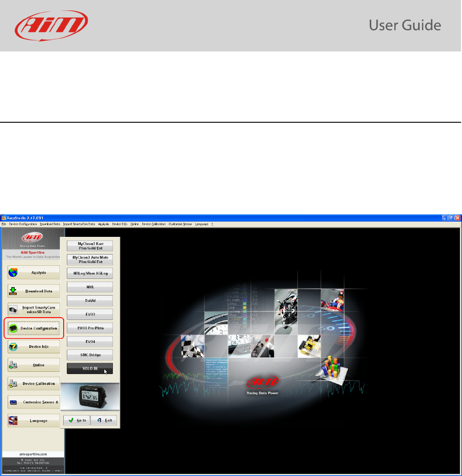
Task: Click the RaceStudio title bar app icon
Action: (4, 218)
